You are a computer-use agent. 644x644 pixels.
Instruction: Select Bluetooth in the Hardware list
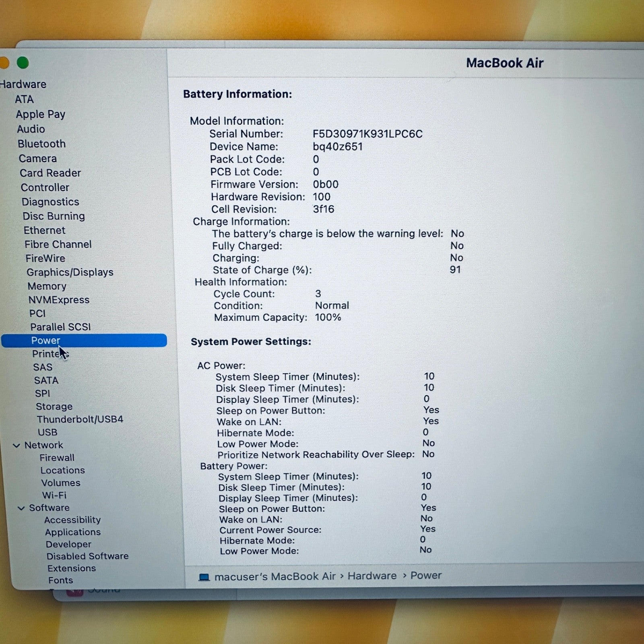click(x=41, y=144)
